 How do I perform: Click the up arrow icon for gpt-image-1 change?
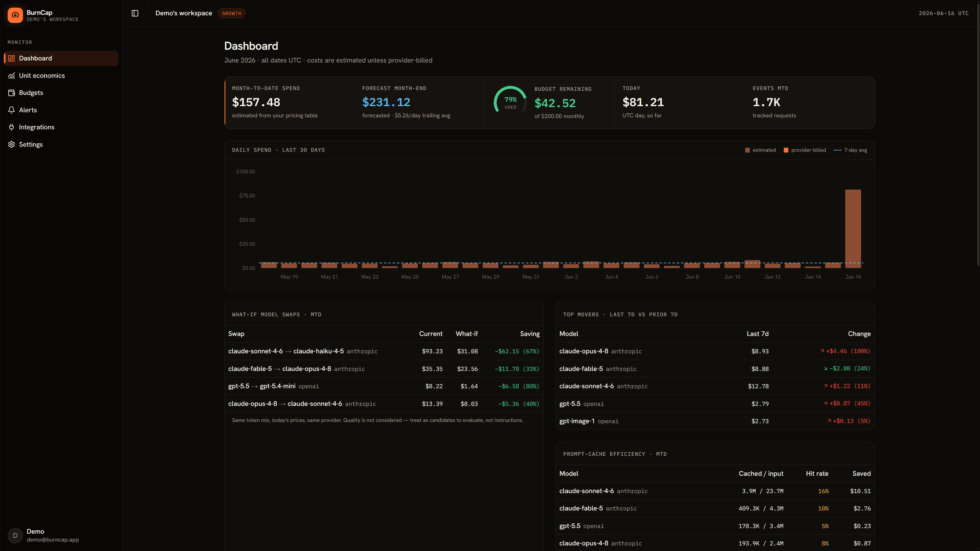pos(829,421)
